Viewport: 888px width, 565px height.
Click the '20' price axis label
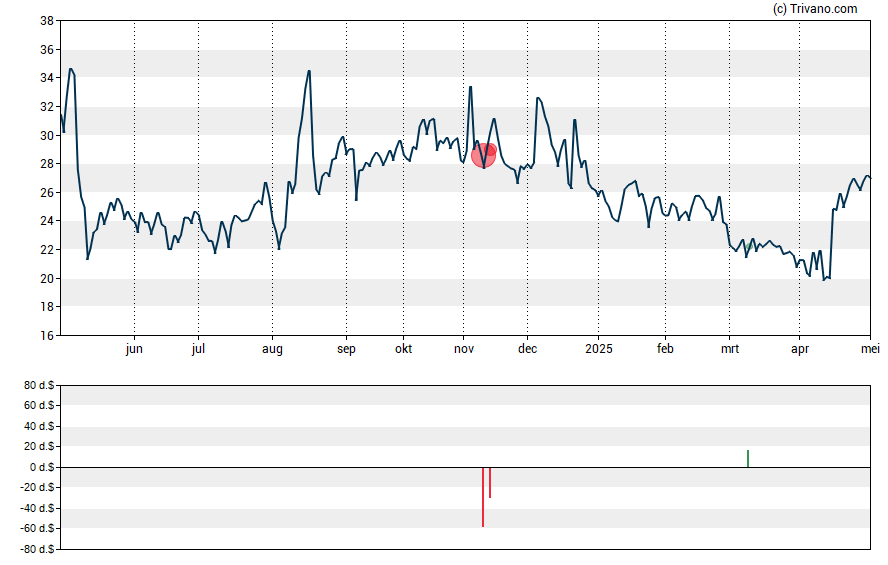point(47,279)
